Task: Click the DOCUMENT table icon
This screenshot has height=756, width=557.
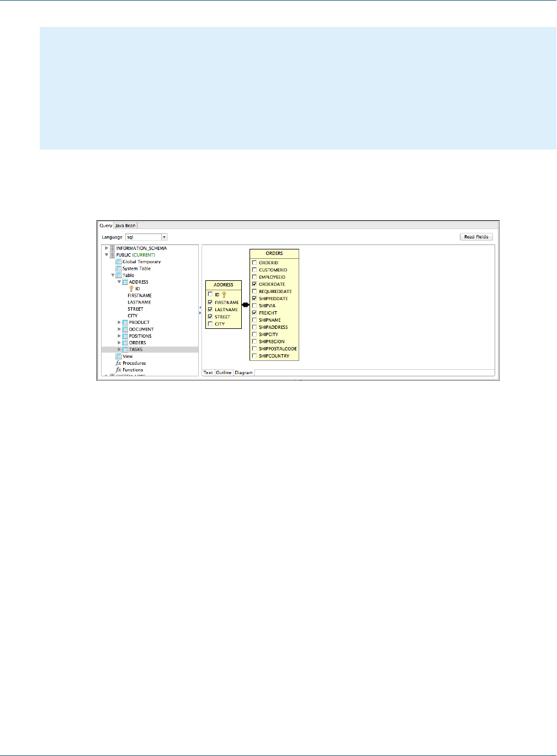Action: [x=125, y=329]
